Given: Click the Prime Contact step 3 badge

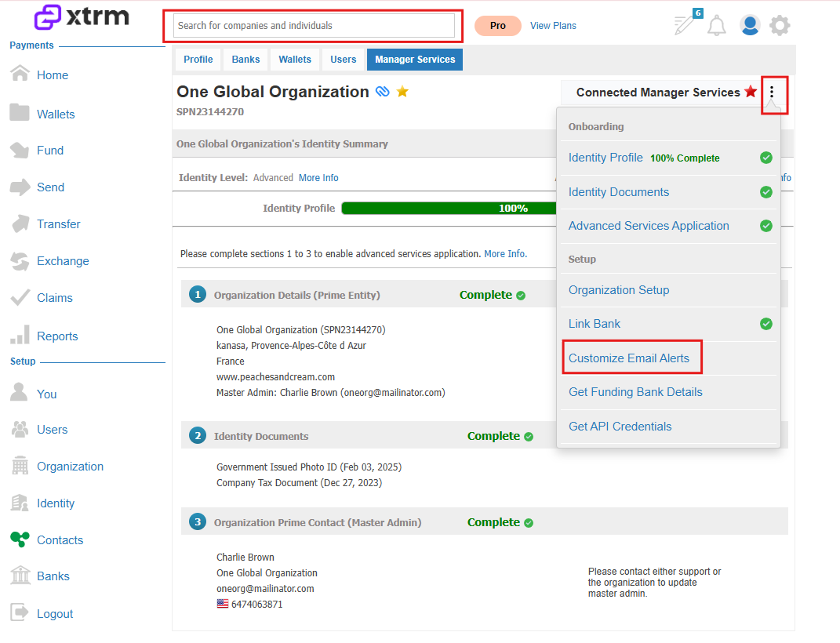Looking at the screenshot, I should (198, 521).
